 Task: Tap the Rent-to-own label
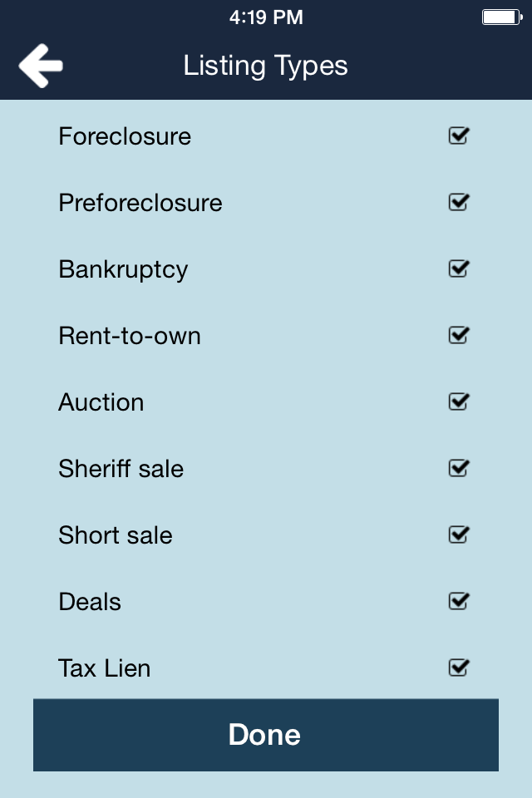click(x=130, y=336)
